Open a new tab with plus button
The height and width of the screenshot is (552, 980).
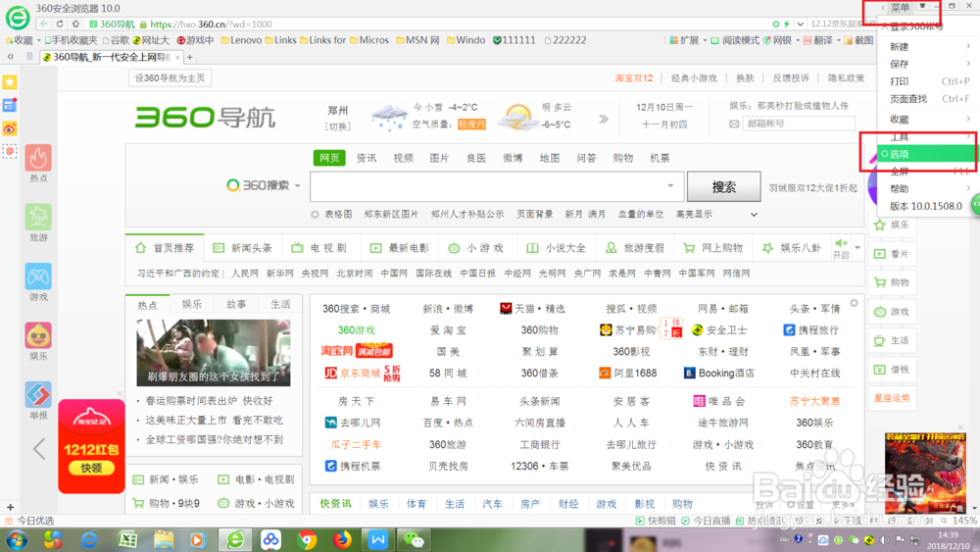(189, 57)
